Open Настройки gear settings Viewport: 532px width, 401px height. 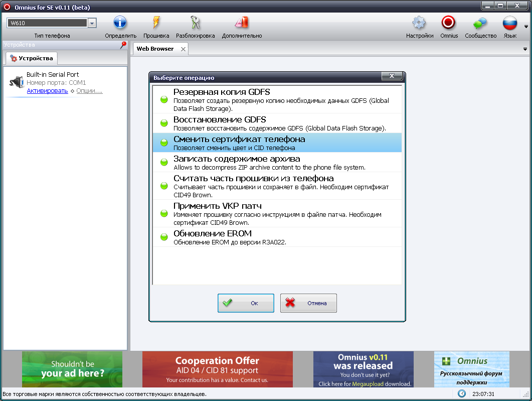pos(419,23)
